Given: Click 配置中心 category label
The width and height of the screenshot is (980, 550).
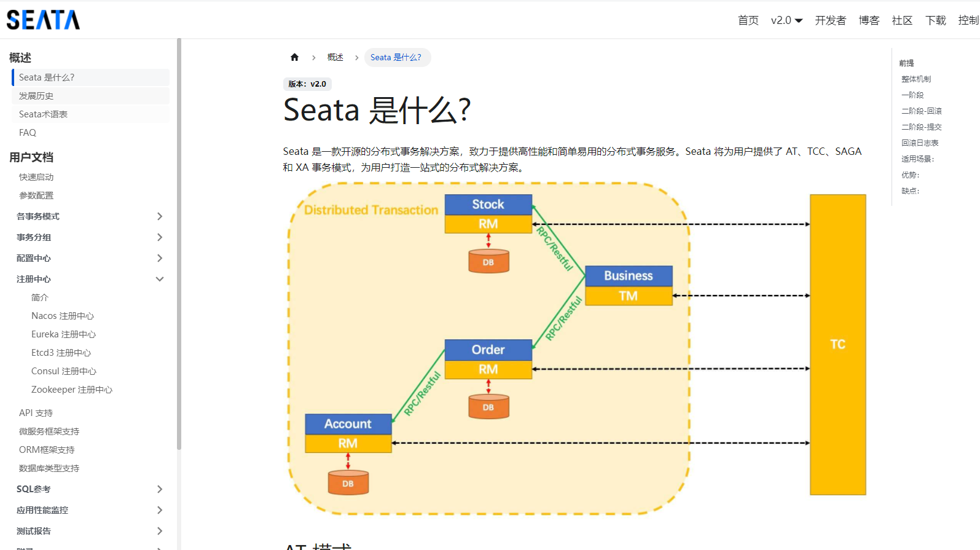Looking at the screenshot, I should coord(34,258).
